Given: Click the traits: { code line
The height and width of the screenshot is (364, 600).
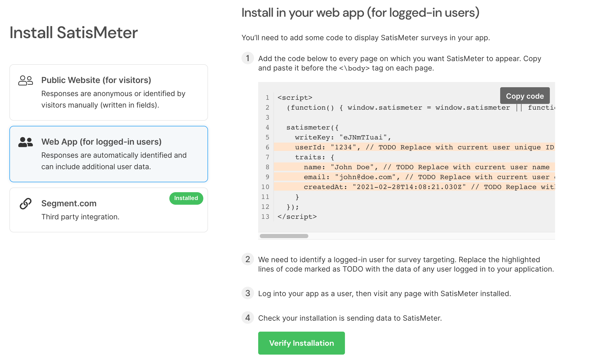Looking at the screenshot, I should (x=315, y=157).
